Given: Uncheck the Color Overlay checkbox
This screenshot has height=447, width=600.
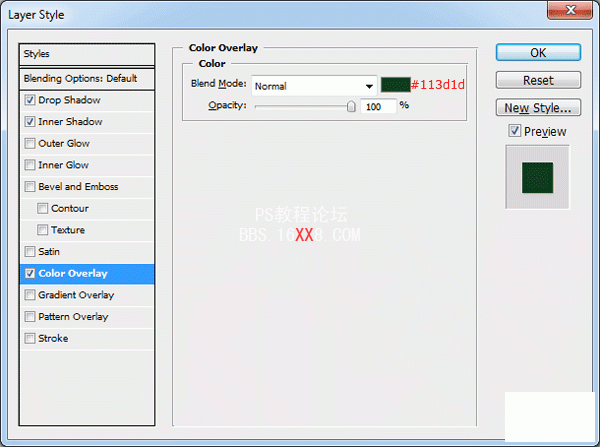Looking at the screenshot, I should click(30, 274).
